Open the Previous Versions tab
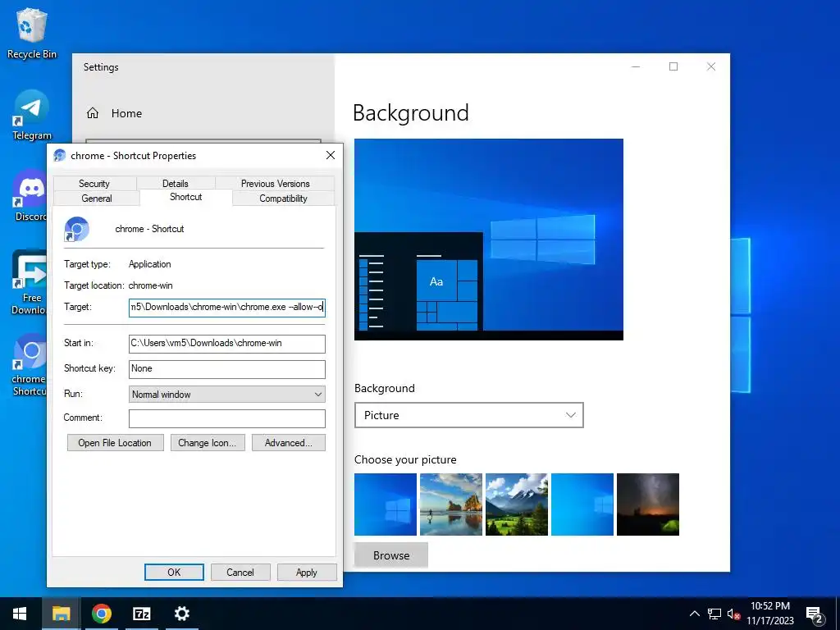 pos(276,183)
